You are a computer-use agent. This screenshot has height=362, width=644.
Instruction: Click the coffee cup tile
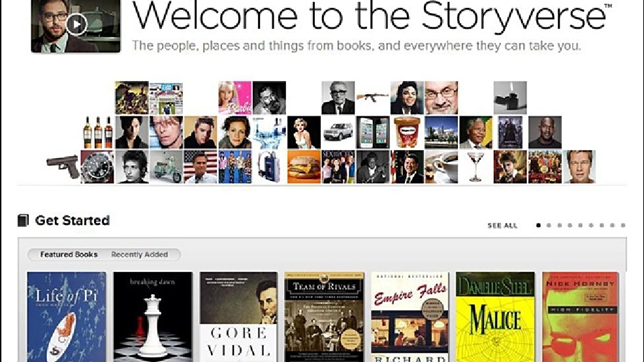(x=441, y=167)
